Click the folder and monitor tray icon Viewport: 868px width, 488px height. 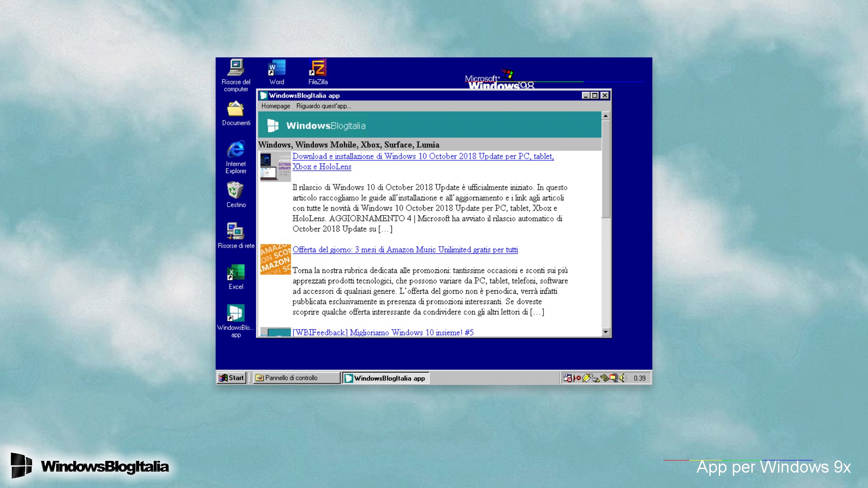click(613, 378)
